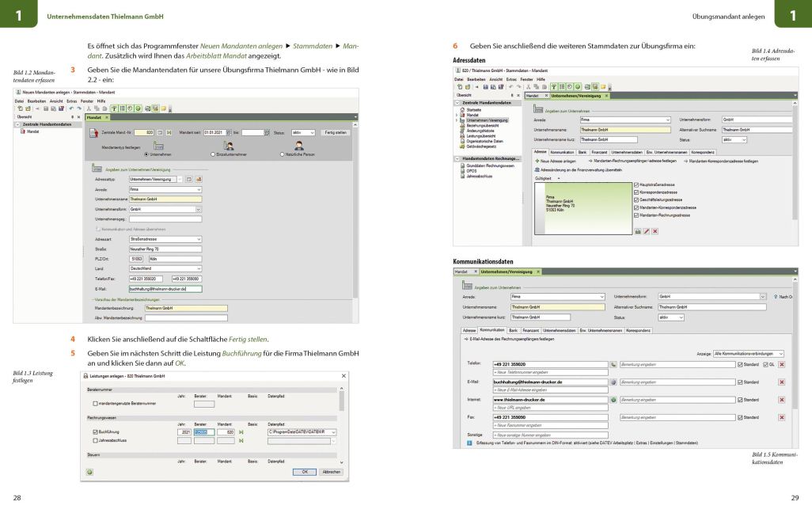Switch to the Bank tab in Adressdaten window
Screen dimensions: 812x513
[x=581, y=151]
